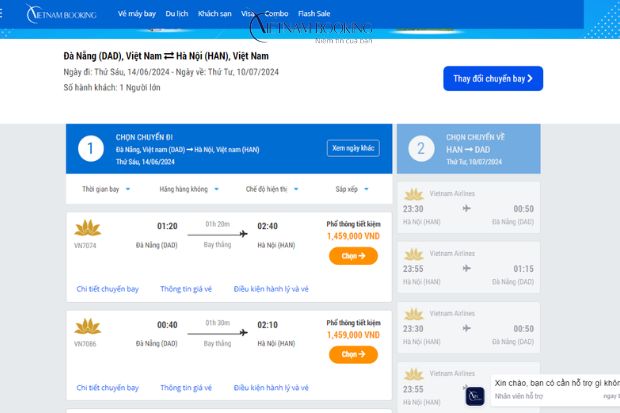Click plane icon in first 23:55 return card
The height and width of the screenshot is (413, 620).
pos(467,268)
